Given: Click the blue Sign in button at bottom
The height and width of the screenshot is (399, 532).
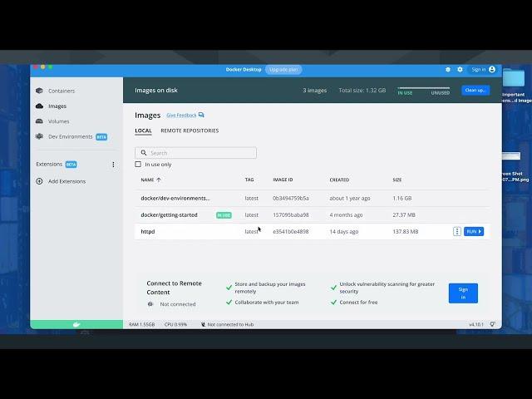Looking at the screenshot, I should pyautogui.click(x=463, y=293).
